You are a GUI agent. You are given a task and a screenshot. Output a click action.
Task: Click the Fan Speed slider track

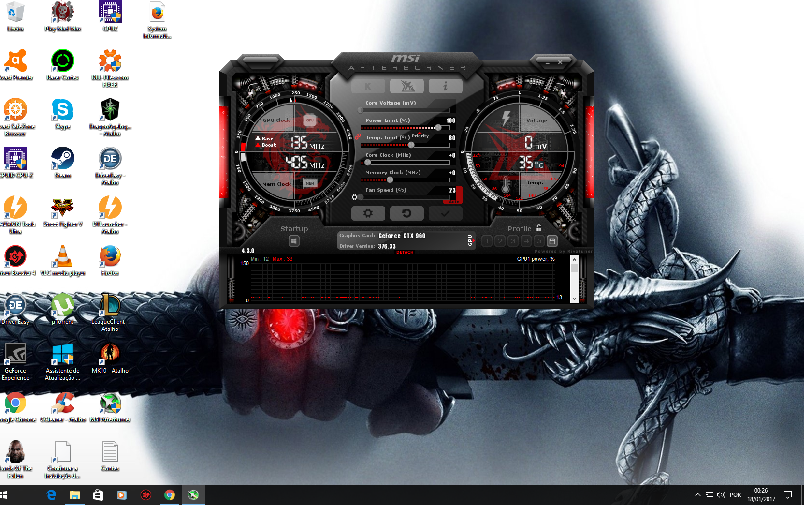pyautogui.click(x=405, y=197)
